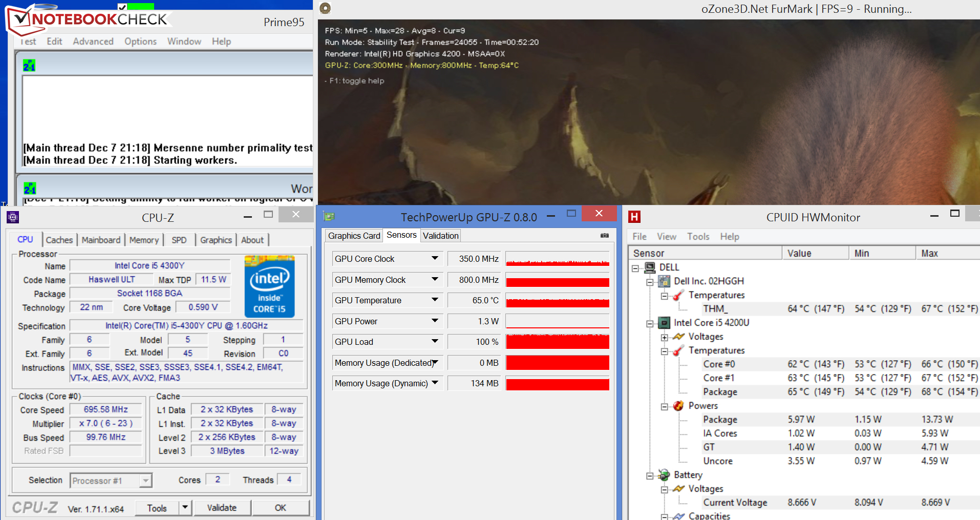The width and height of the screenshot is (980, 520).
Task: Collapse the DELL root node in HWMonitor
Action: click(x=635, y=268)
